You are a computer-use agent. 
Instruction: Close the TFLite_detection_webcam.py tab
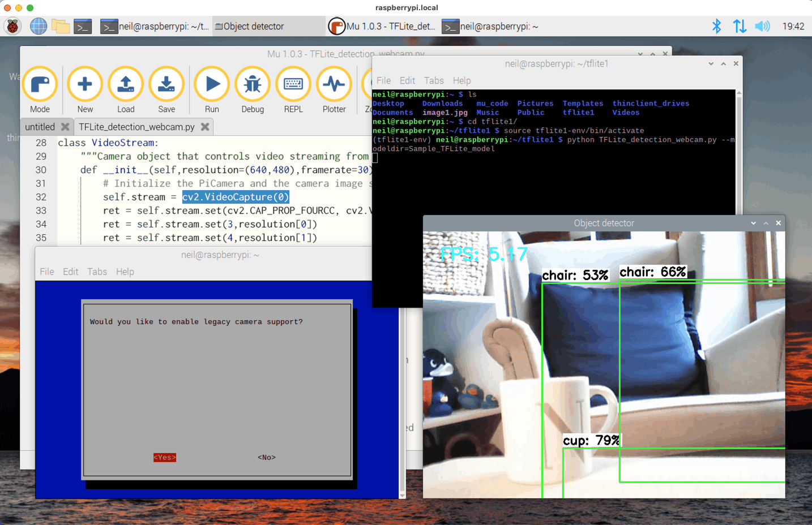pyautogui.click(x=205, y=127)
